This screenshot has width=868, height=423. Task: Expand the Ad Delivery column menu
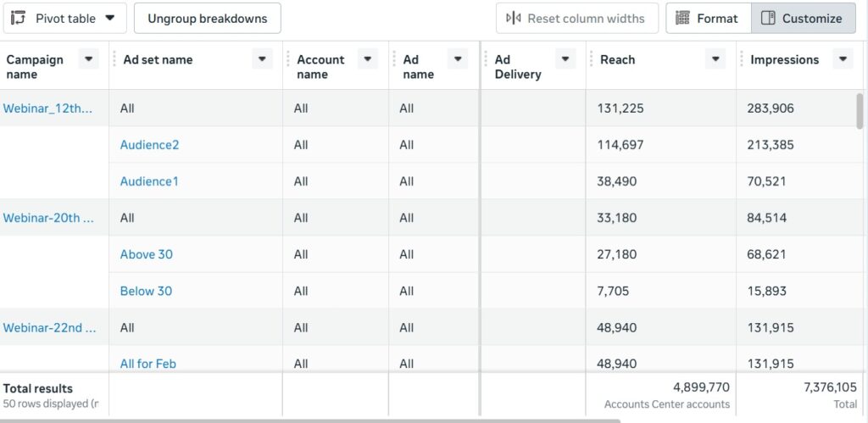pos(565,59)
